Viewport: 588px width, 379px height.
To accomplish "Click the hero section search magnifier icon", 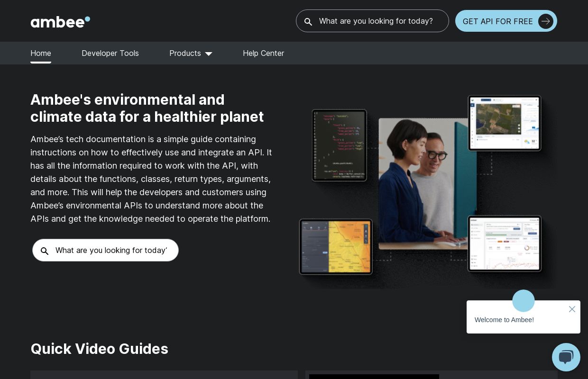I will coord(45,251).
